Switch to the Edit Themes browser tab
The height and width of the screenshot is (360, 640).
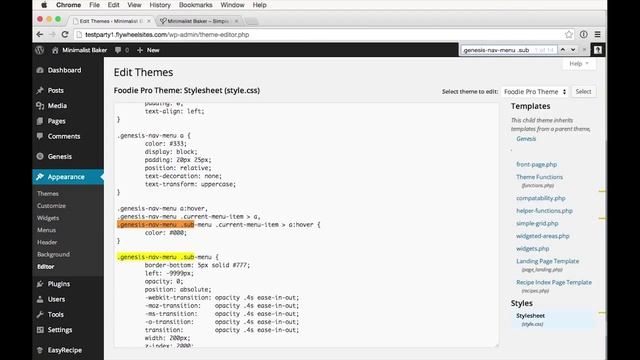(111, 21)
